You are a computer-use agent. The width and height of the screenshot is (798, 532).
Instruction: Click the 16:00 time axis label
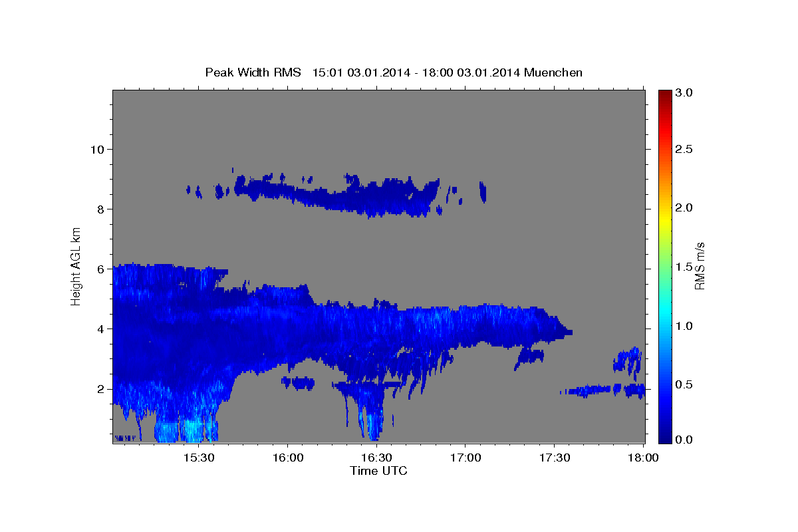tap(288, 458)
